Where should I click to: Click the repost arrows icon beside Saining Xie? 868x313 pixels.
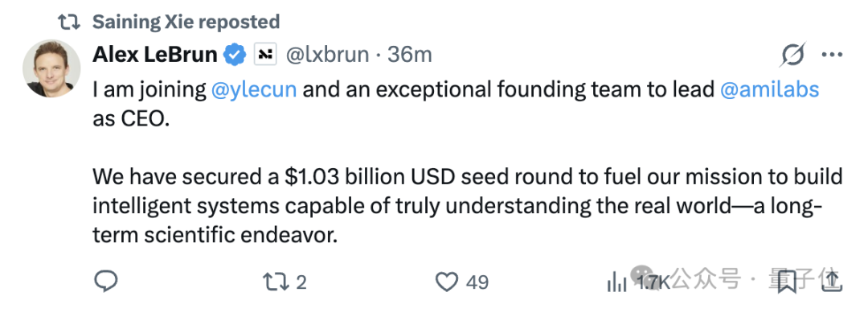[x=68, y=22]
